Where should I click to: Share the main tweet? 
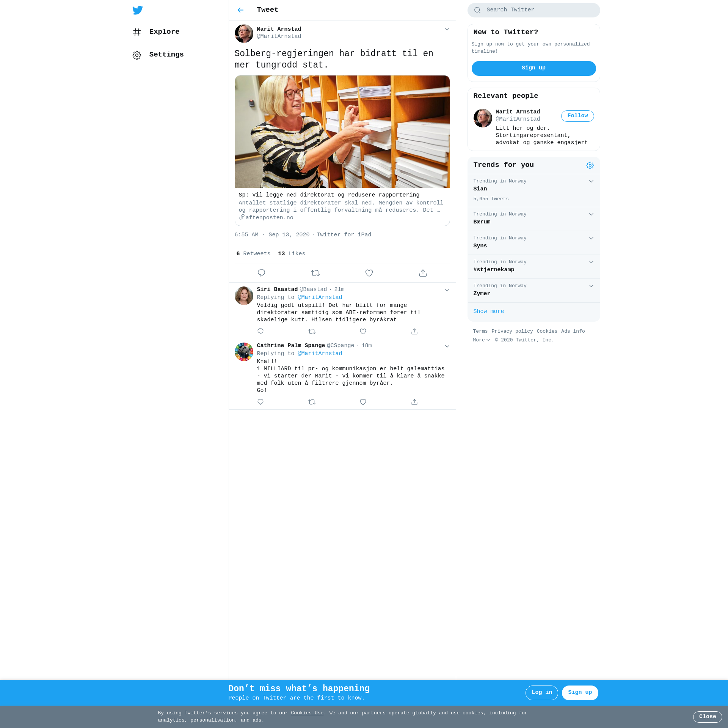pos(423,273)
